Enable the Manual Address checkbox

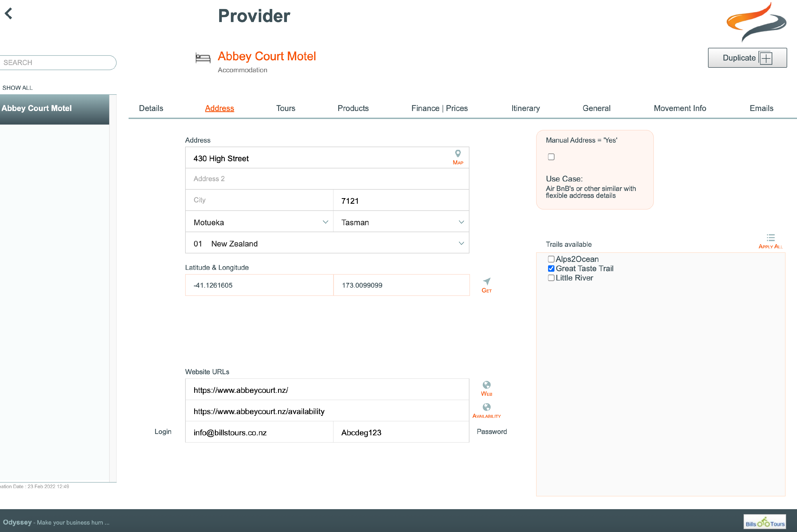tap(551, 157)
